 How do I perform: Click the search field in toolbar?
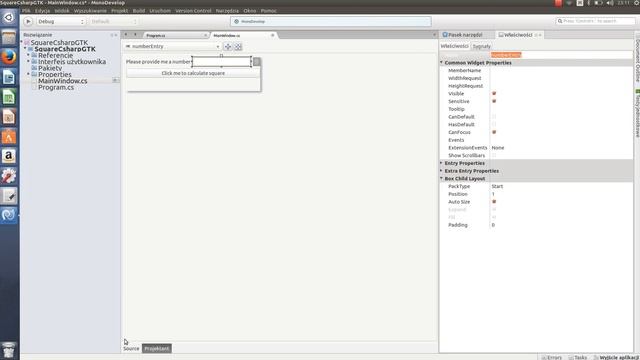pos(596,21)
